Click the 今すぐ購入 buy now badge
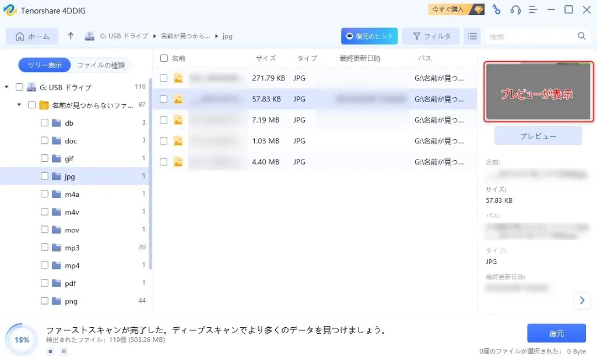 [456, 9]
